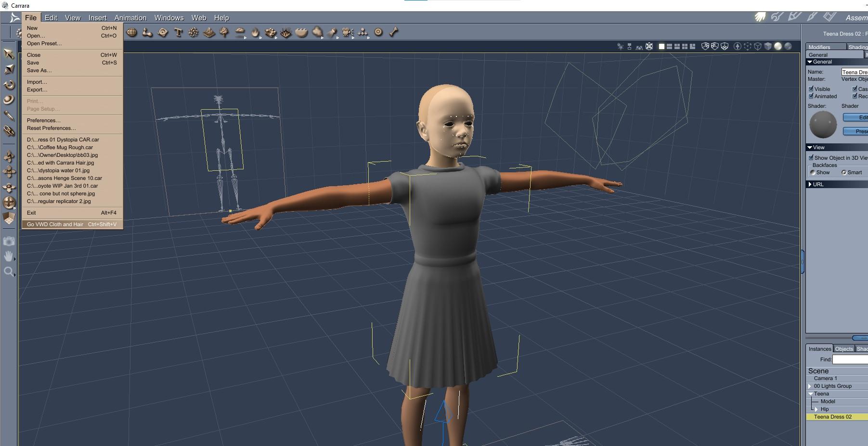The height and width of the screenshot is (446, 868).
Task: Switch to single viewport layout
Action: (x=661, y=47)
